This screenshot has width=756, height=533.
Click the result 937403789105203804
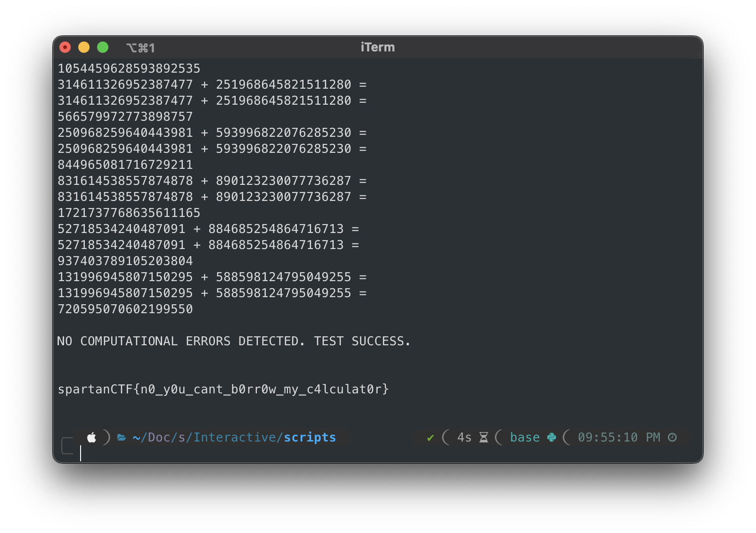(125, 261)
